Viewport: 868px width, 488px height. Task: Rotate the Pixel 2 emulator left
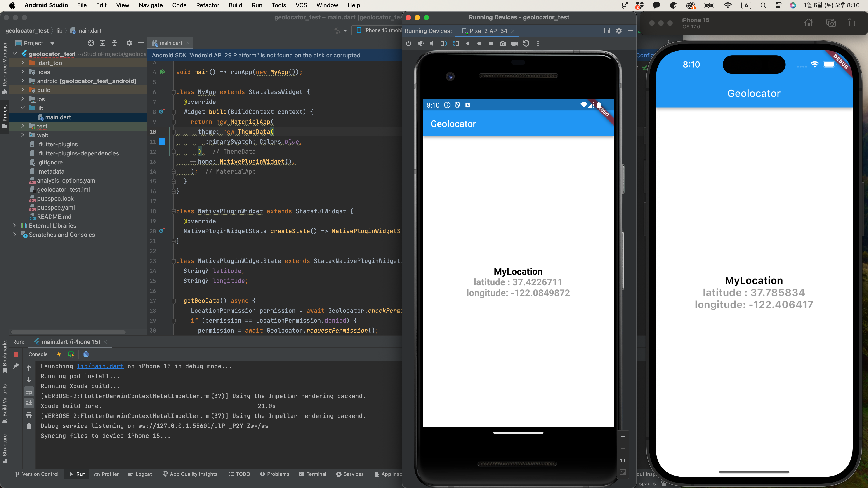point(444,43)
